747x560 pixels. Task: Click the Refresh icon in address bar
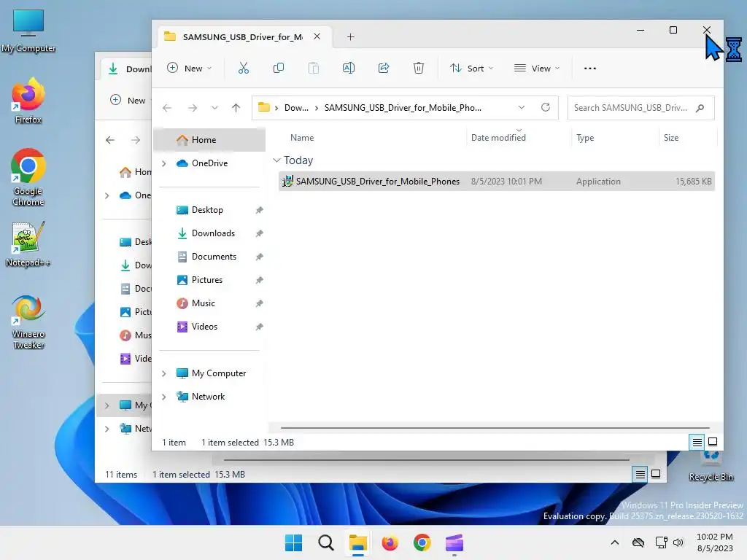[x=546, y=108]
